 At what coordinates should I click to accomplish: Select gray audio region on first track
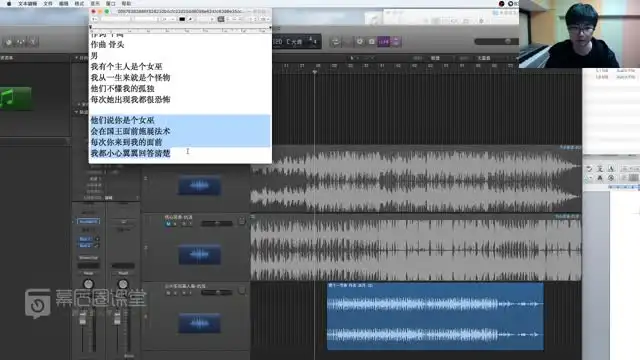(x=416, y=178)
